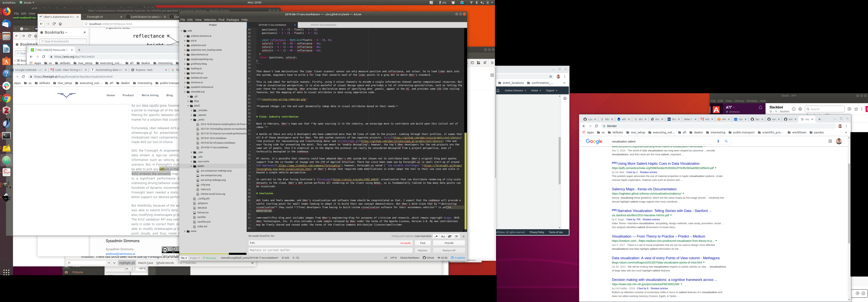Viewport: 868px width, 302px height.
Task: Reload the arxiv.org page
Action: 43,57
